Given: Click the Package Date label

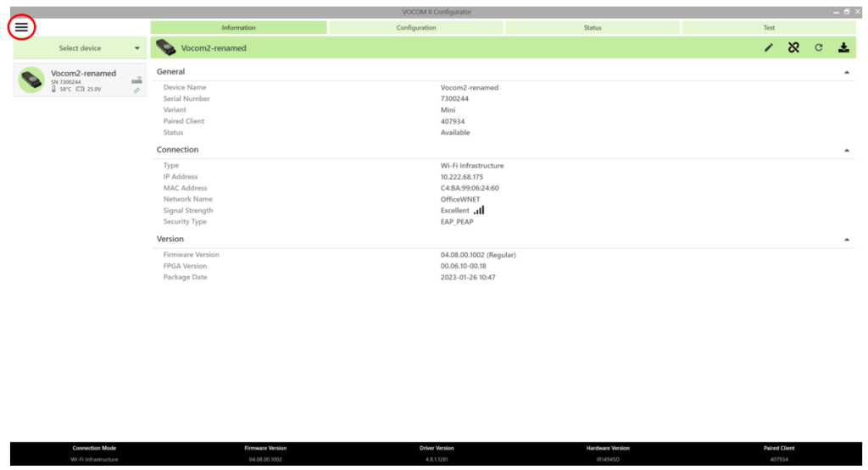Looking at the screenshot, I should pyautogui.click(x=185, y=277).
